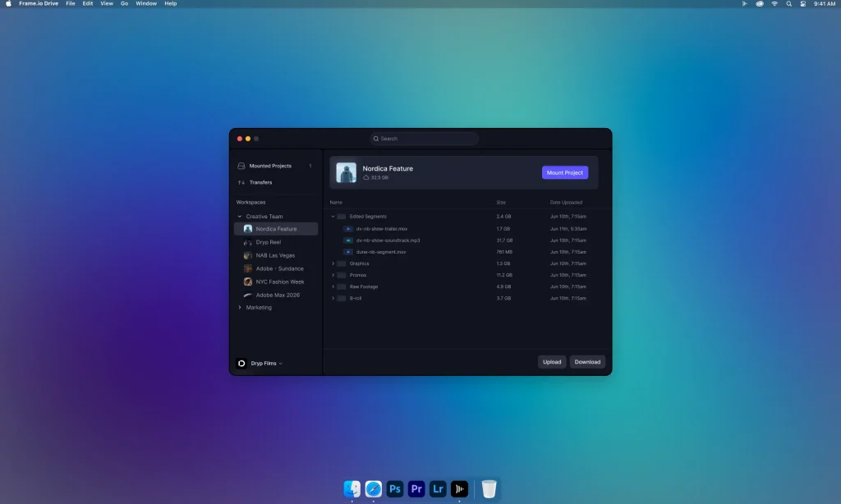Click the Transfers arrows icon

pyautogui.click(x=241, y=182)
